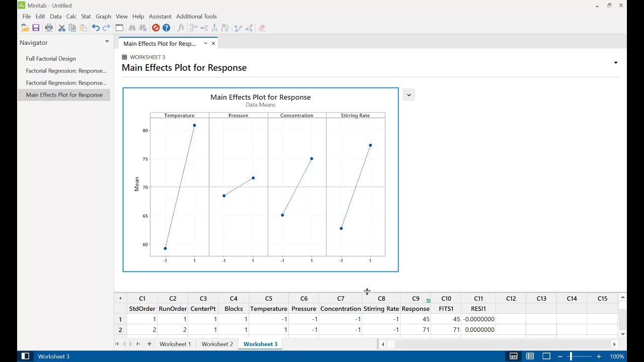Click the Find binoculars icon
644x362 pixels.
[132, 28]
